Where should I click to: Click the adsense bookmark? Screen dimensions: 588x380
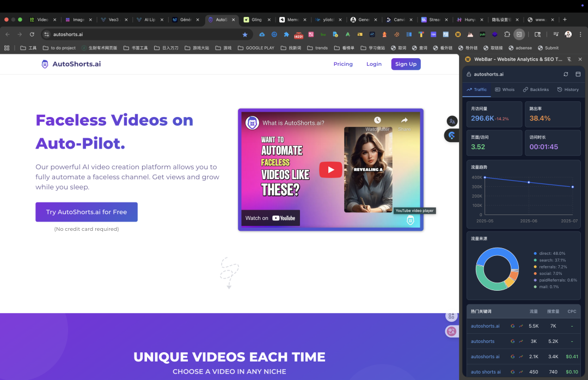tap(520, 48)
